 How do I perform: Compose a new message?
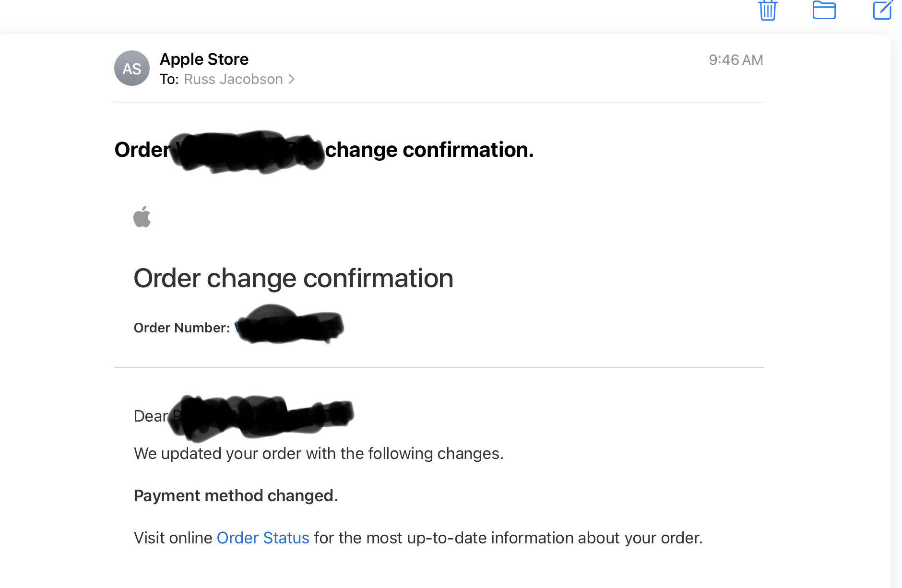pos(882,10)
